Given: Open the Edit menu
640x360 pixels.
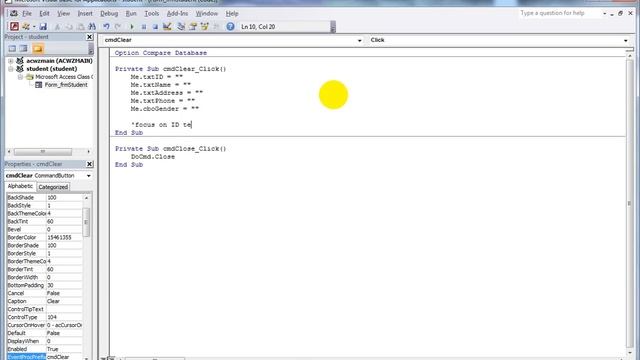Looking at the screenshot, I should point(44,13).
